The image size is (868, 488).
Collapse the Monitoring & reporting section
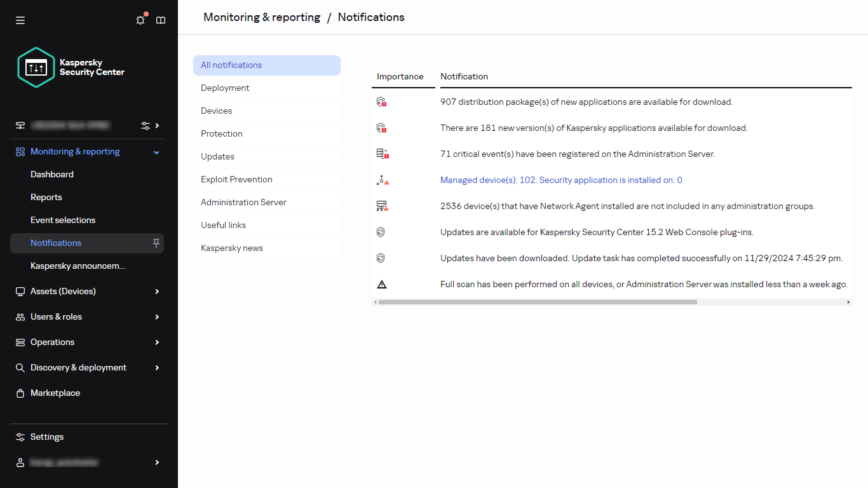pyautogui.click(x=156, y=151)
